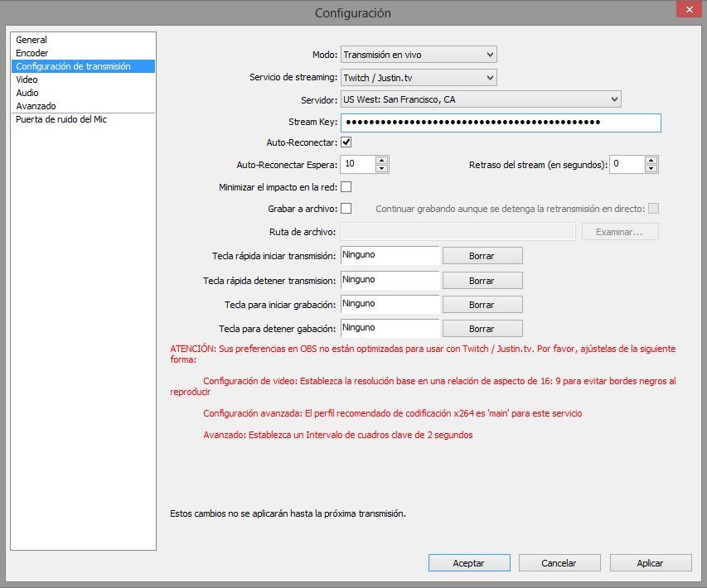Confirm settings with the Aceptar button
The height and width of the screenshot is (588, 707).
coord(469,563)
